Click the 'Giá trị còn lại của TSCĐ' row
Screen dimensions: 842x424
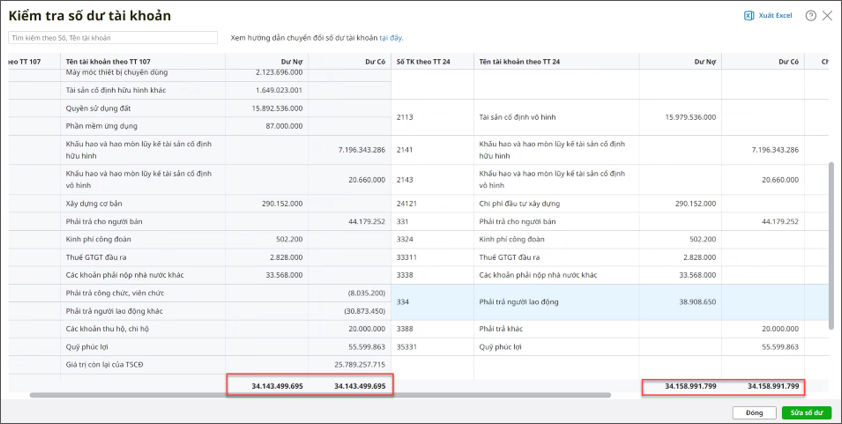[x=109, y=364]
